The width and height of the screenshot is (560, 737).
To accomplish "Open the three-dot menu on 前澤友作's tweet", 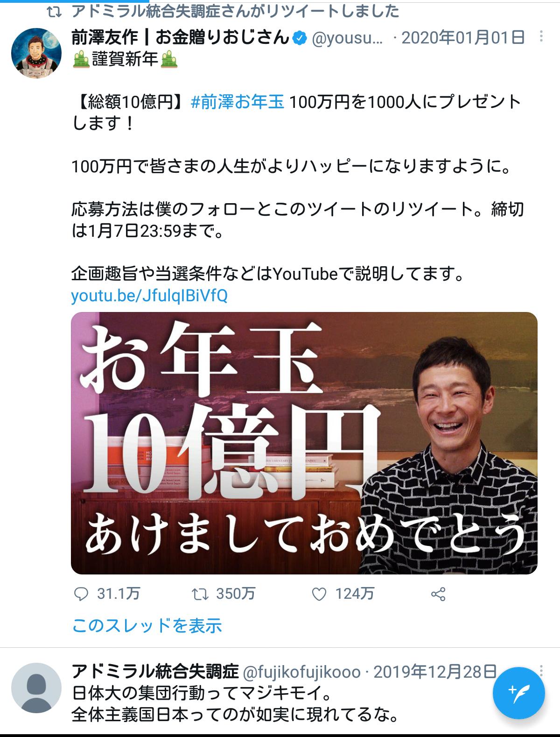I will [541, 37].
